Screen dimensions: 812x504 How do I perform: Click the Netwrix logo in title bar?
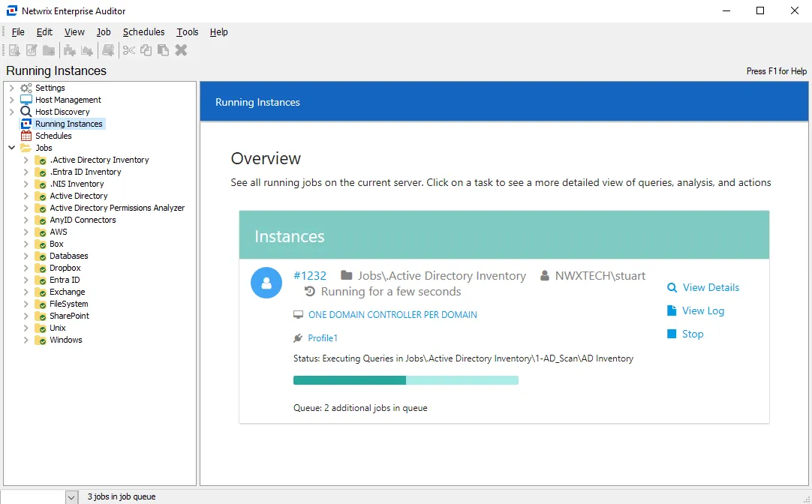[12, 10]
